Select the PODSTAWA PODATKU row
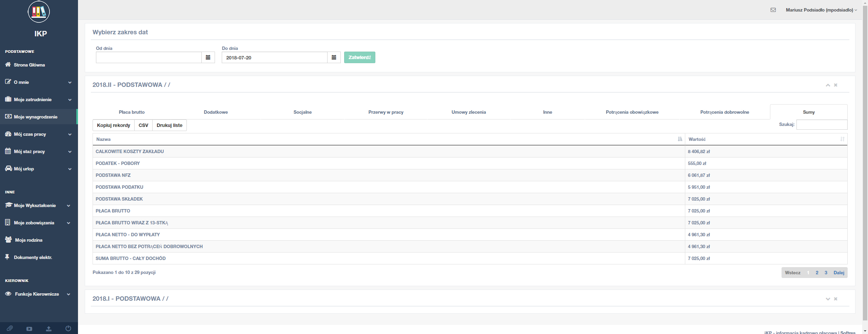 (x=470, y=187)
